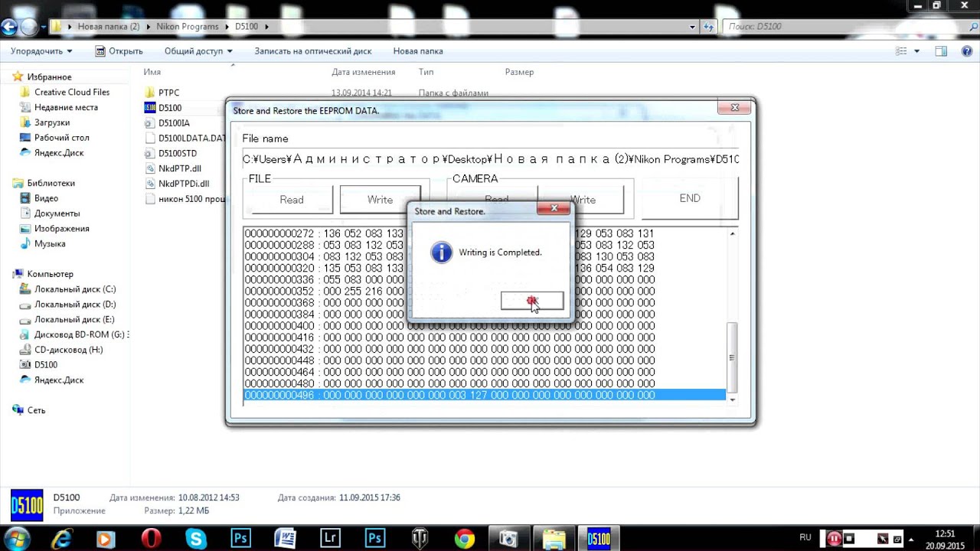980x551 pixels.
Task: Open Lightroom from the taskbar
Action: tap(330, 539)
